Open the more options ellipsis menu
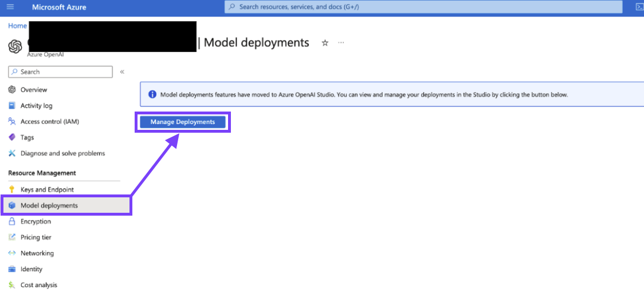The width and height of the screenshot is (644, 294). click(341, 43)
